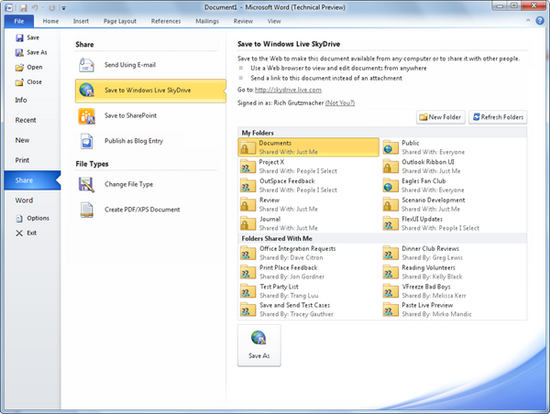Select the OutSpace Feedback folder
Image resolution: width=550 pixels, height=414 pixels.
click(x=308, y=185)
